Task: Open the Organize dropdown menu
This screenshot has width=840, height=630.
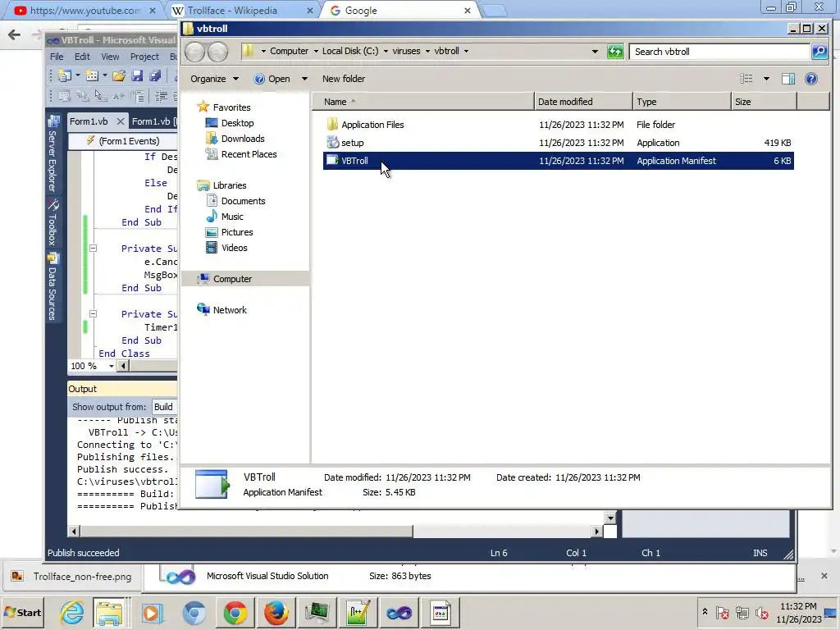Action: tap(214, 79)
